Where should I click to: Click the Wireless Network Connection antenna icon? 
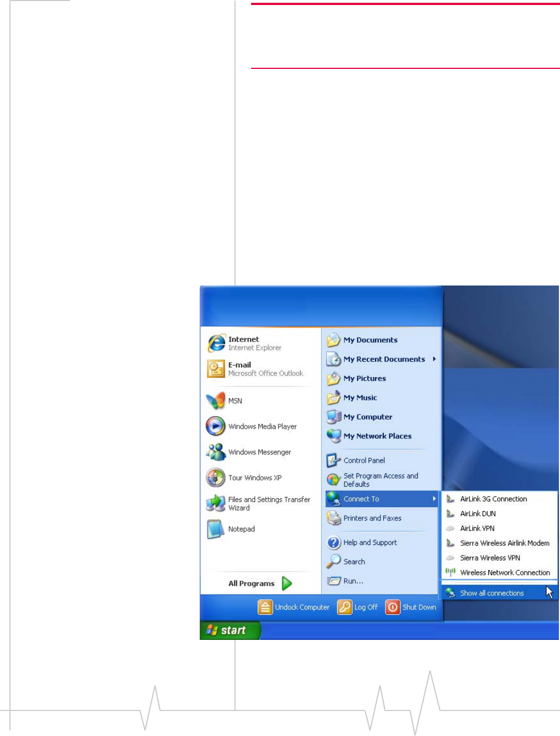(451, 572)
